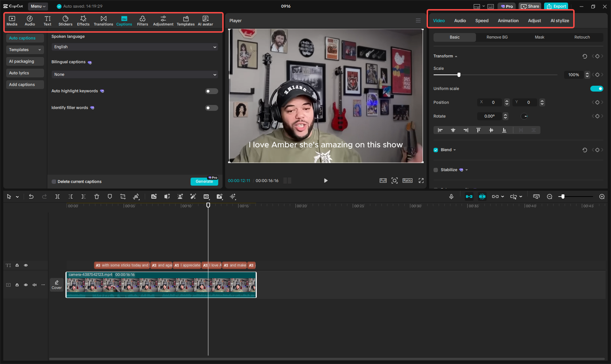Click the Export button

(556, 6)
